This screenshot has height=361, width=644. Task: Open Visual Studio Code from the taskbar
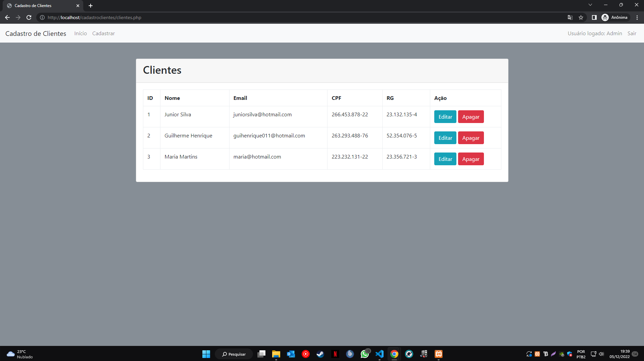click(380, 354)
